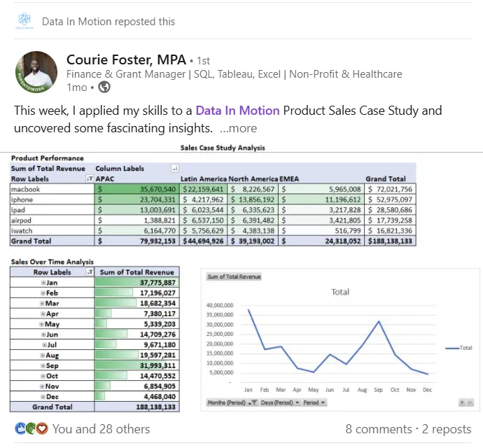Click the iwatch row label
Viewport: 483px width, 448px height.
coord(52,231)
